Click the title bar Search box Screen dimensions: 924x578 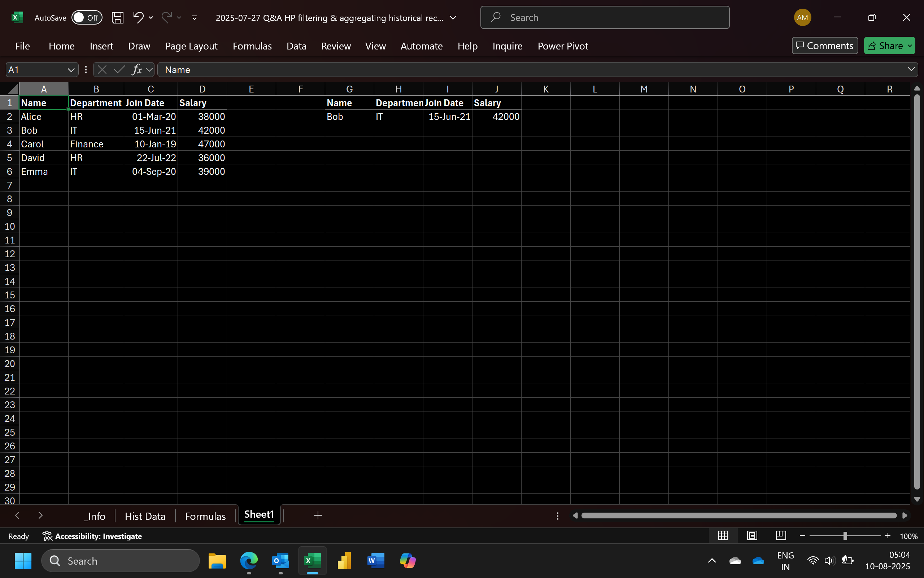(605, 18)
